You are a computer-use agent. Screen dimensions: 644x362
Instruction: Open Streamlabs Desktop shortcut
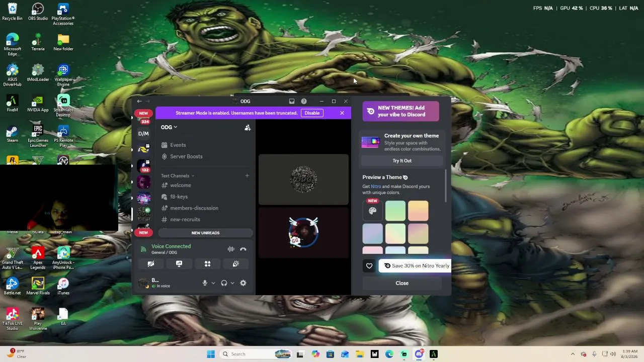pyautogui.click(x=63, y=106)
